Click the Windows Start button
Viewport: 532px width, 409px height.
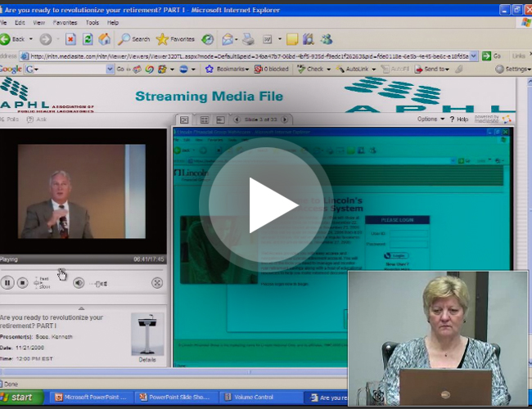(x=21, y=397)
